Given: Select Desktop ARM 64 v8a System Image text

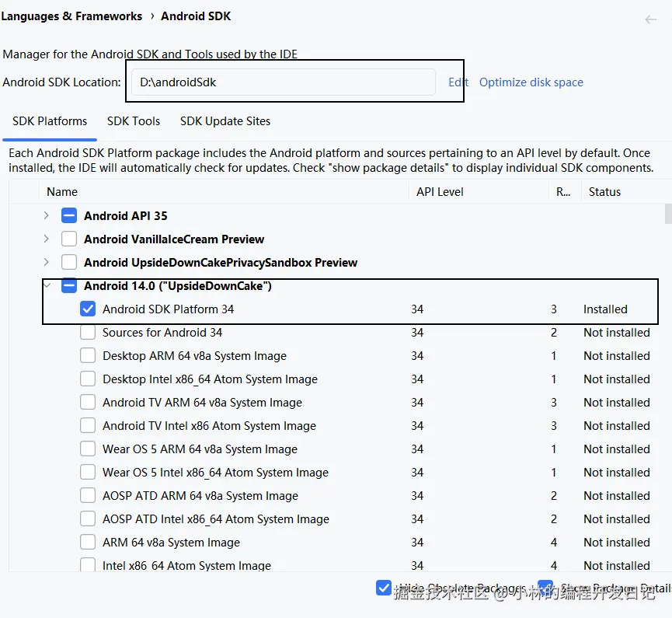Looking at the screenshot, I should click(x=194, y=356).
